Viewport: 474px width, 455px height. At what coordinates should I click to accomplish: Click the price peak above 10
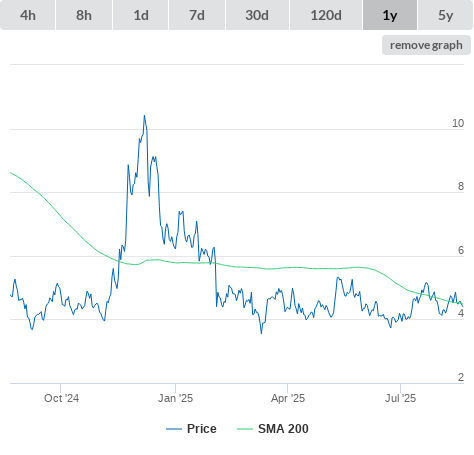[x=144, y=116]
